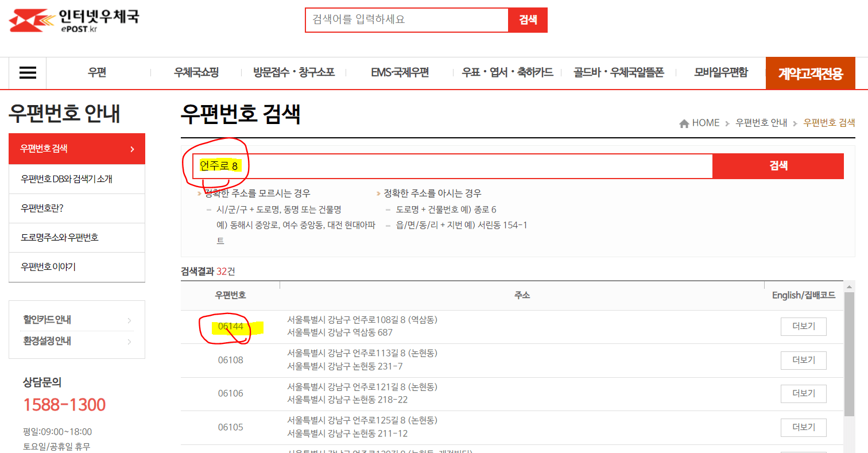Select the highlighted postal code 06144
Viewport: 868px width, 453px height.
tap(232, 326)
